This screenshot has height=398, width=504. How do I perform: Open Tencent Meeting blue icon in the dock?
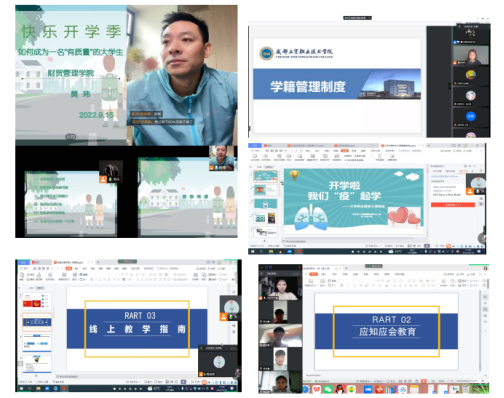pyautogui.click(x=368, y=389)
